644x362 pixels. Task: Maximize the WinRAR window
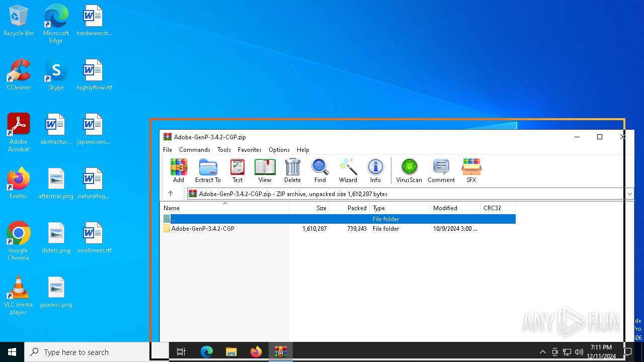(x=600, y=137)
